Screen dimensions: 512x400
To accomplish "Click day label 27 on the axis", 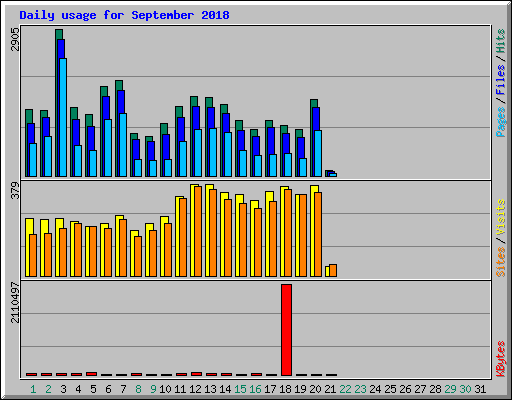I will tap(420, 389).
